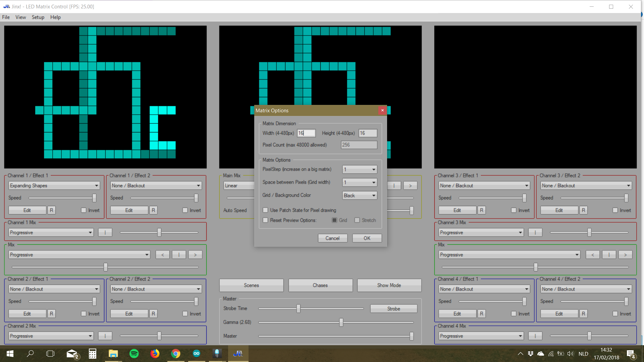Click the Windows Start button
The height and width of the screenshot is (362, 644).
[10, 354]
